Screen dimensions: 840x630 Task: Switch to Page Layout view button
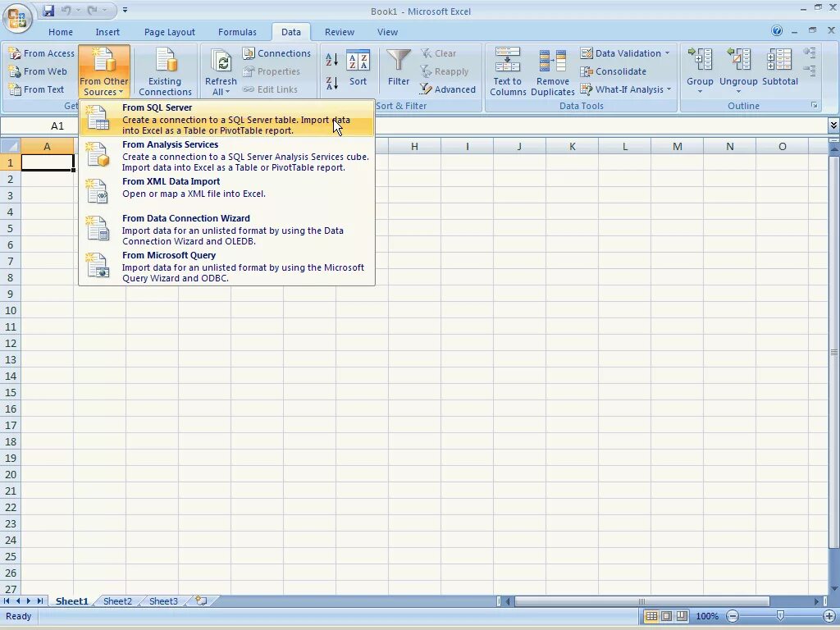point(666,616)
